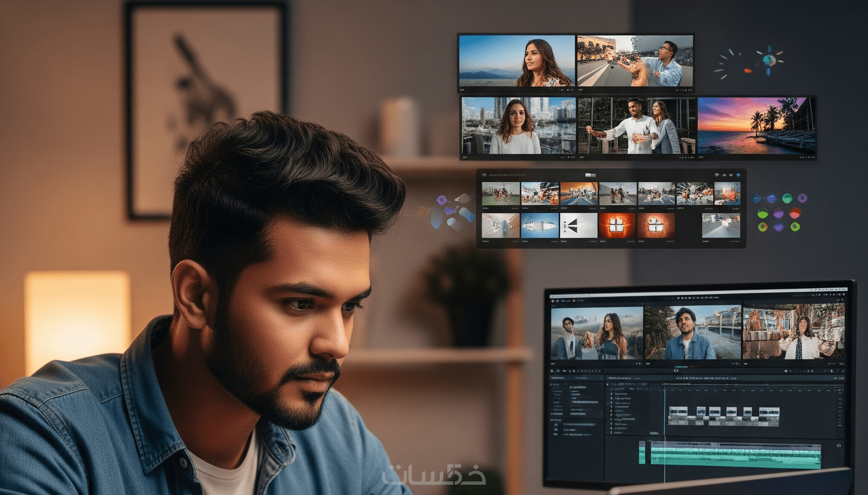
Task: Click the couple preview on the monitor
Action: (x=597, y=333)
